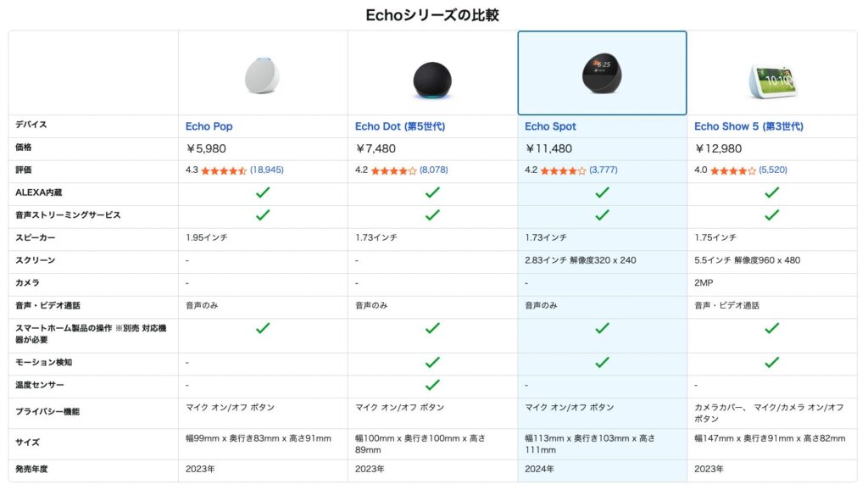
Task: Open Echo Show 5's 5,520 reviews
Action: 773,170
